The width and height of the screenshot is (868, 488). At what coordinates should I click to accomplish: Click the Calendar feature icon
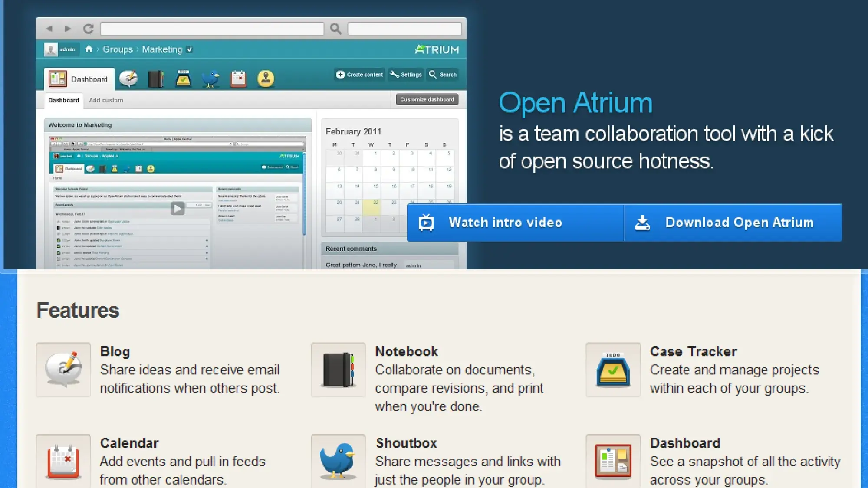(x=63, y=461)
